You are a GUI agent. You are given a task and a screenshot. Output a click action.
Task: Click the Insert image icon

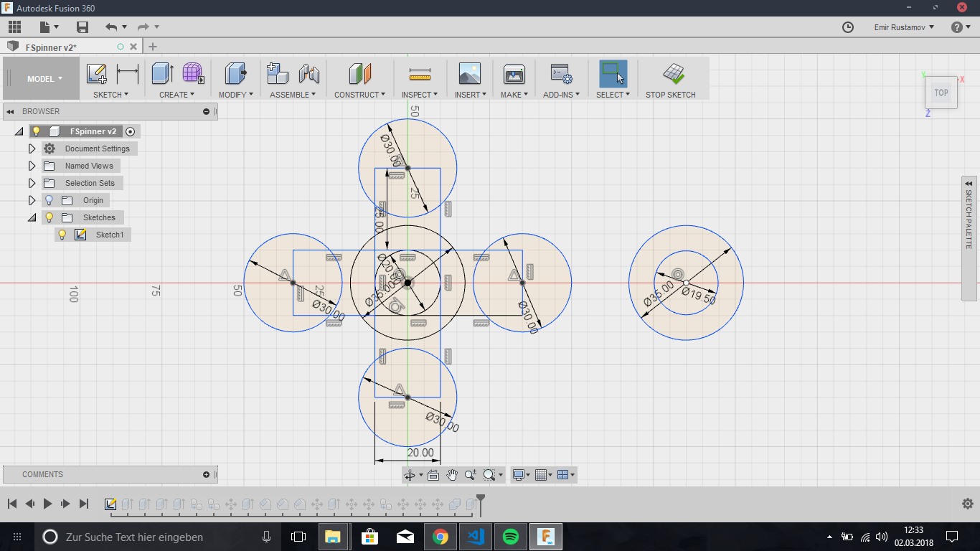[x=470, y=74]
